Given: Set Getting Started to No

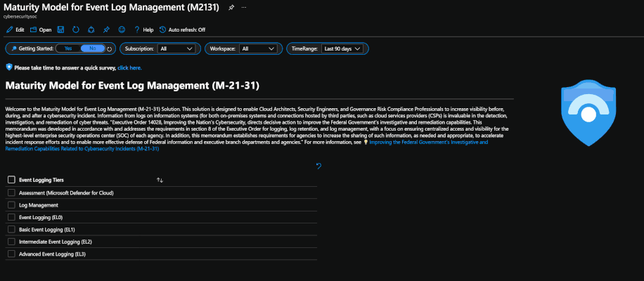Looking at the screenshot, I should click(93, 48).
